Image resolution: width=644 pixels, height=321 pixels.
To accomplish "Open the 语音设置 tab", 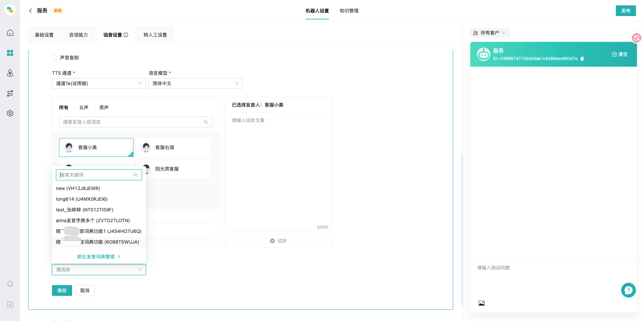I will coord(116,35).
